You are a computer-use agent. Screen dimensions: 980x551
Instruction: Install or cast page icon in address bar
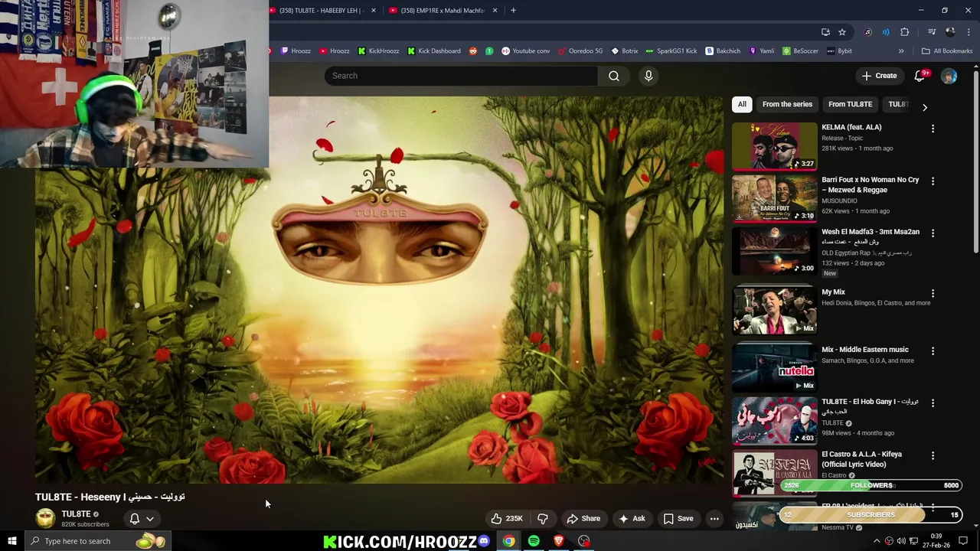825,32
